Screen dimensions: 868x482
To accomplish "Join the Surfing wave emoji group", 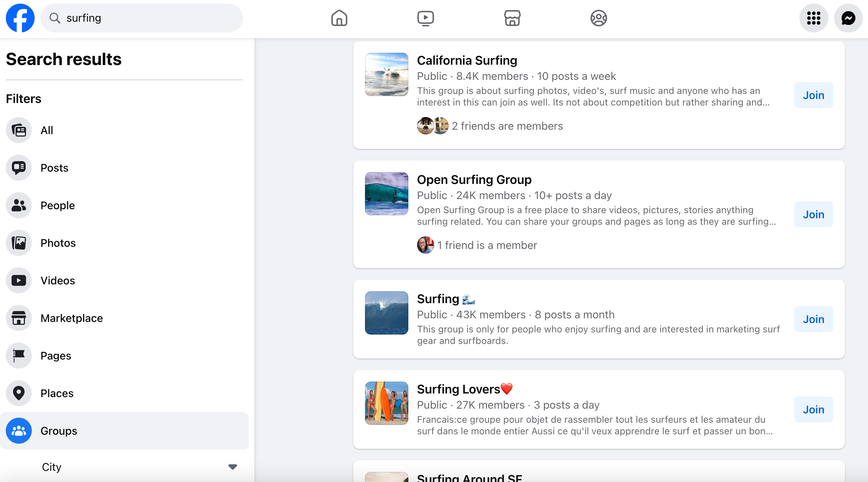I will (x=813, y=319).
